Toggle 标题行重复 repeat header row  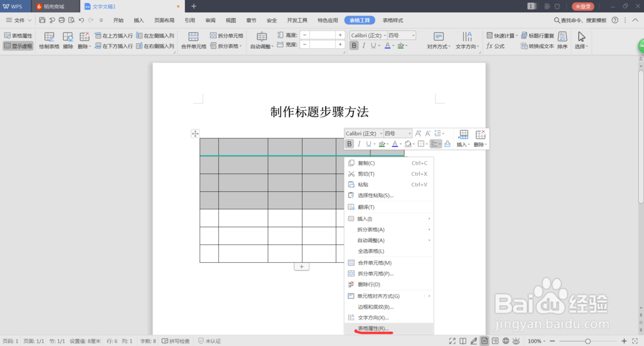(x=538, y=35)
